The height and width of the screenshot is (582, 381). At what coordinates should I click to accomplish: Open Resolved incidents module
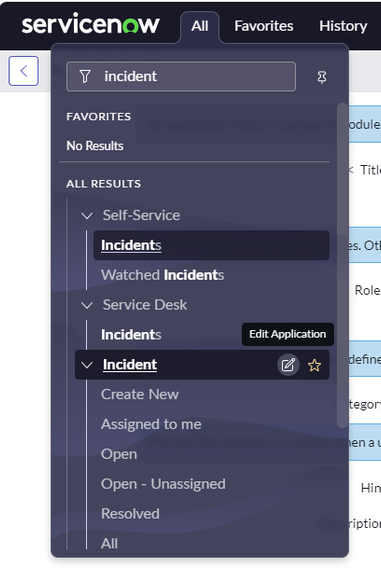[130, 514]
